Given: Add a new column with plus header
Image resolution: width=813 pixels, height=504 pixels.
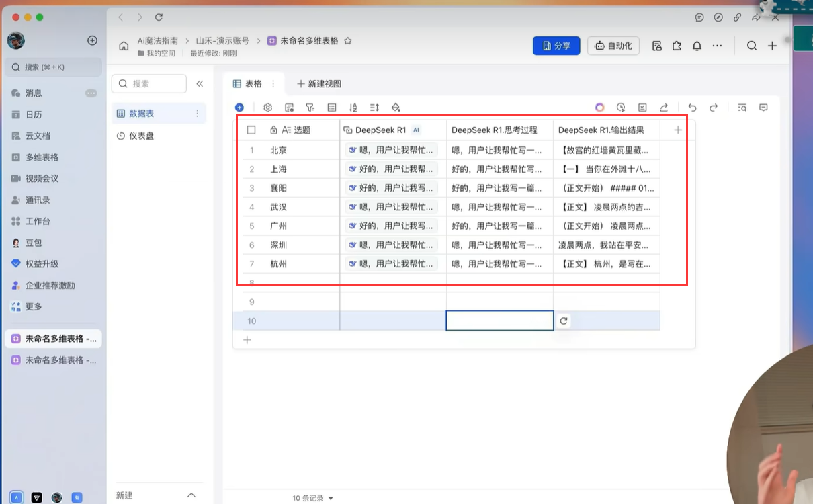Looking at the screenshot, I should pos(677,130).
